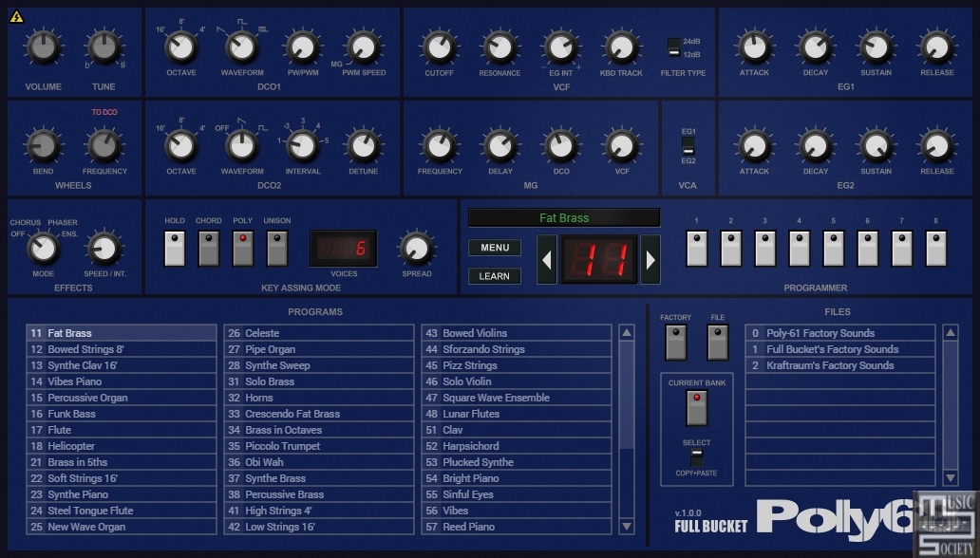Click the DETUNE knob
Image resolution: width=980 pixels, height=558 pixels.
(x=364, y=145)
